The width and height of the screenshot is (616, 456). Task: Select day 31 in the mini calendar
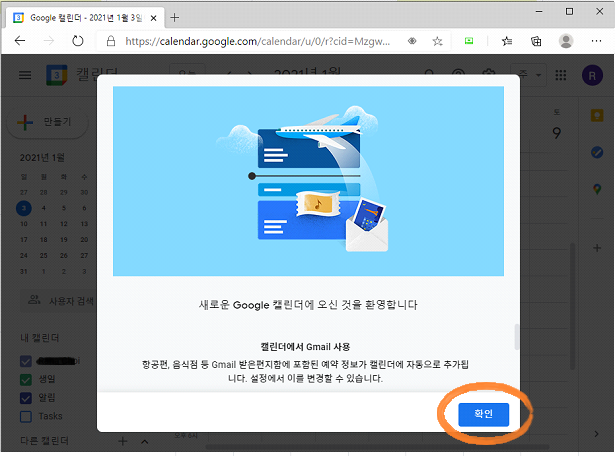point(24,271)
